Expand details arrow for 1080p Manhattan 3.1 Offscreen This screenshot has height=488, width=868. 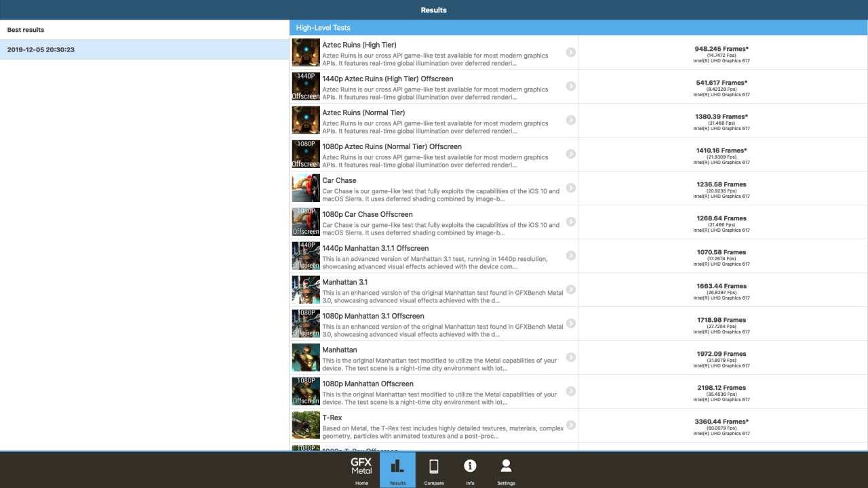pos(571,323)
